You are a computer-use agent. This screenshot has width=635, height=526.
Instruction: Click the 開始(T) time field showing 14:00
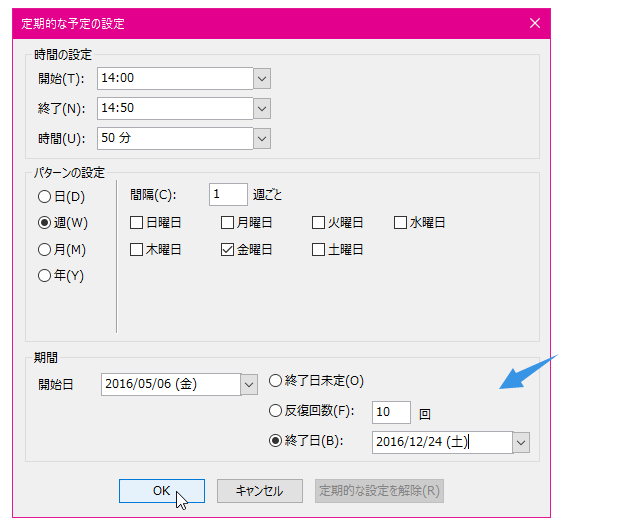point(175,78)
